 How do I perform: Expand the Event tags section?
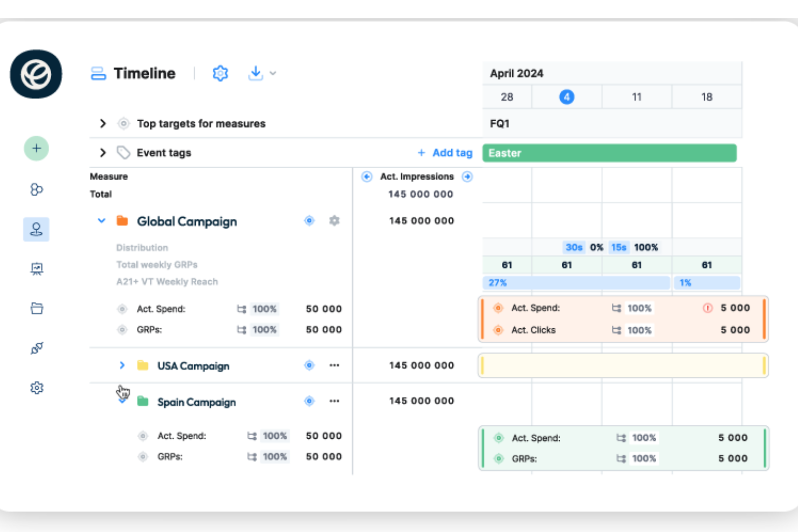click(102, 153)
